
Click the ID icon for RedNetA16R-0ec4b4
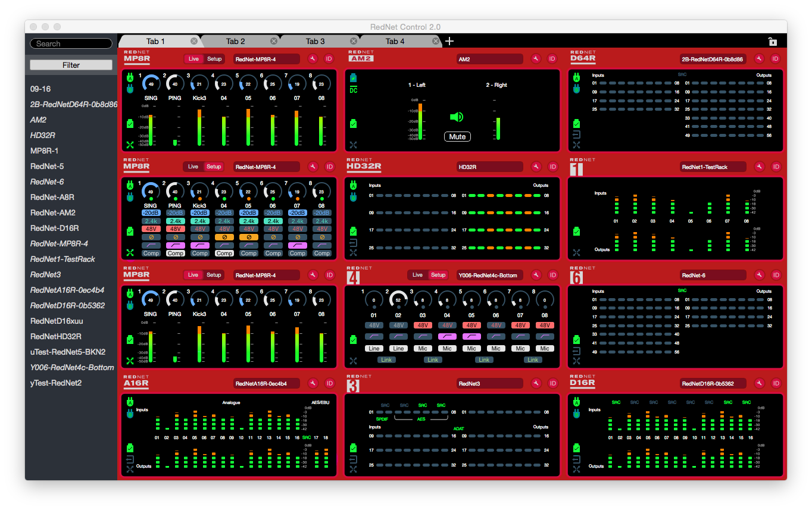(x=330, y=383)
